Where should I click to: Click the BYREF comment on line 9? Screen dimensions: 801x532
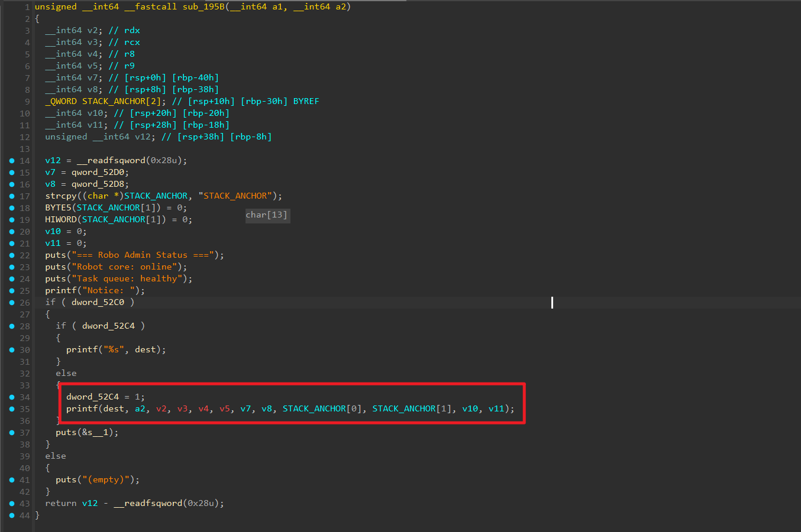[306, 102]
